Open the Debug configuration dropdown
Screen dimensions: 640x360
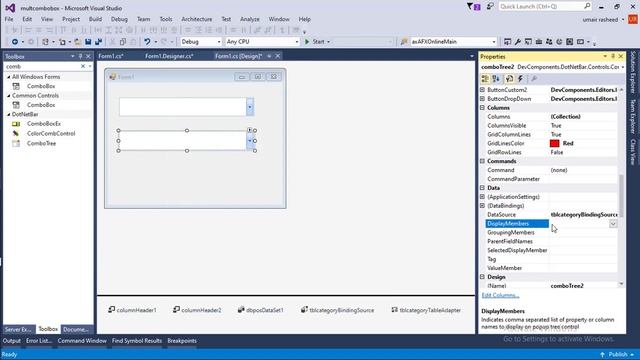coord(219,42)
